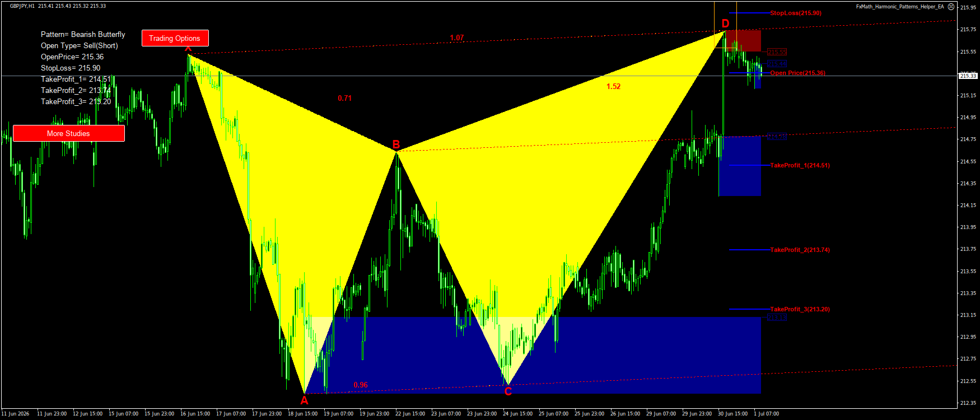This screenshot has width=980, height=420.
Task: Click the OpenPrice= 215.36 info line
Action: point(72,57)
